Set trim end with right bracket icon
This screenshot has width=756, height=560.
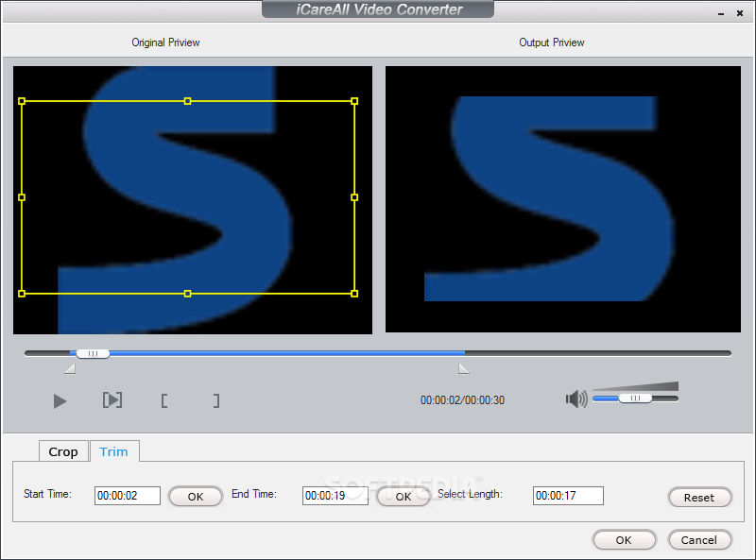click(216, 401)
